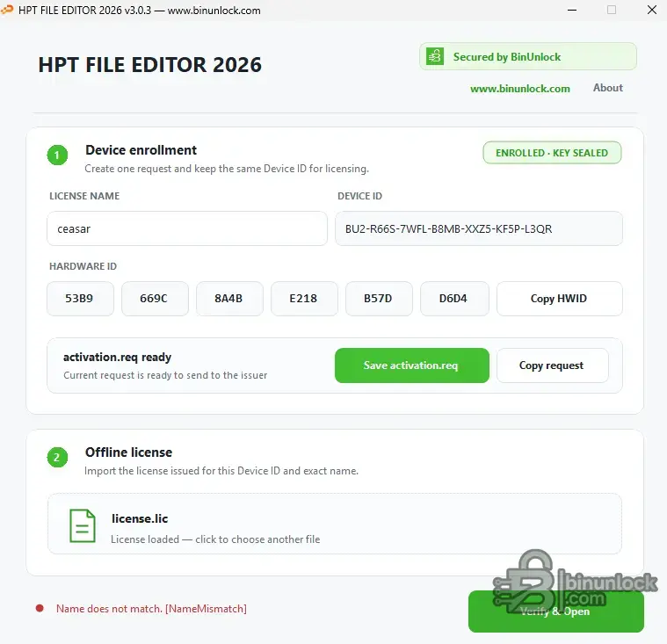Click the red error status dot

pos(40,608)
